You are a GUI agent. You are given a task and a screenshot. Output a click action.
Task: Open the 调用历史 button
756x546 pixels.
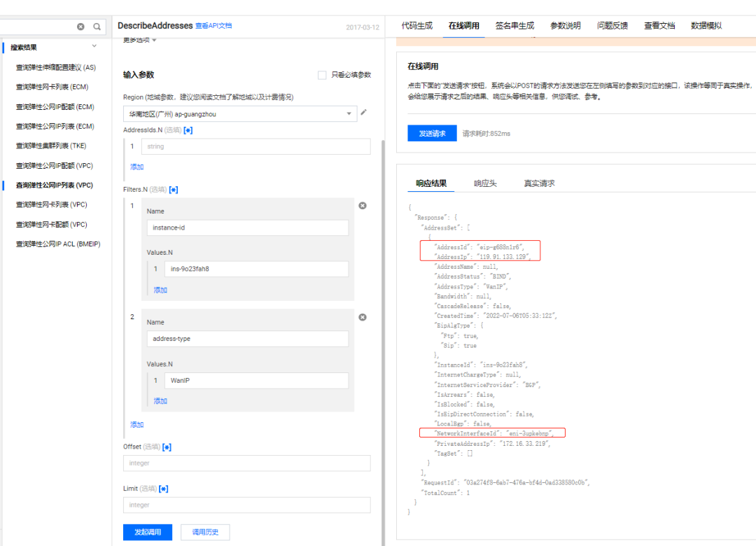205,532
